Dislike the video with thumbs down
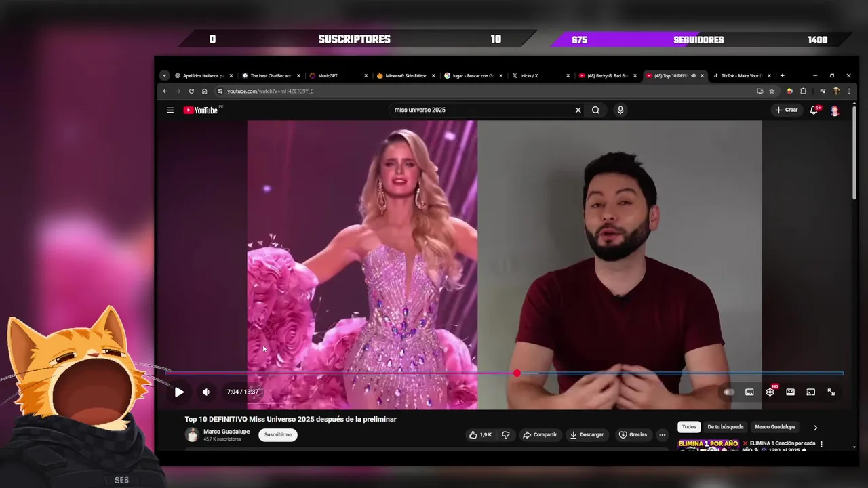Viewport: 868px width, 488px height. pos(506,435)
